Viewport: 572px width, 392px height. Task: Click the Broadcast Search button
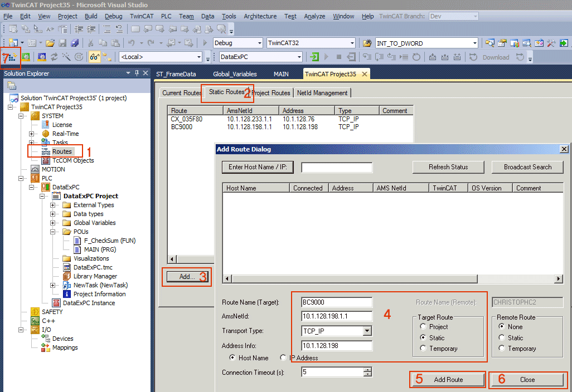tap(527, 167)
